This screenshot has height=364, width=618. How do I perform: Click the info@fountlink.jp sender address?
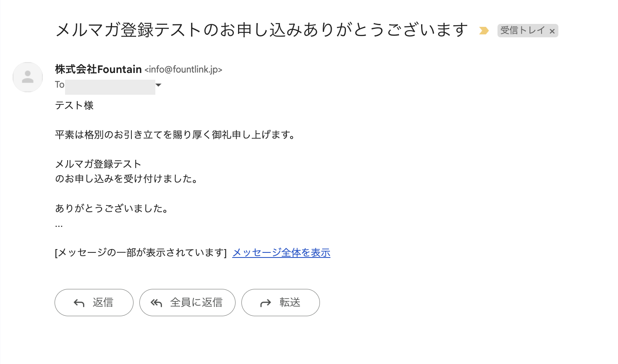[183, 70]
